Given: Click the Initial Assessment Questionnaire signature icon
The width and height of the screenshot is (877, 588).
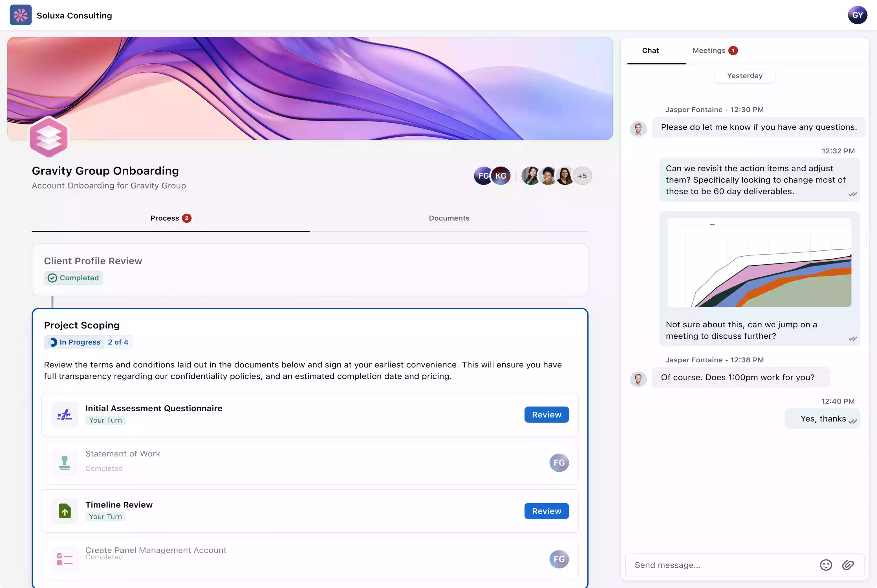Looking at the screenshot, I should (65, 414).
